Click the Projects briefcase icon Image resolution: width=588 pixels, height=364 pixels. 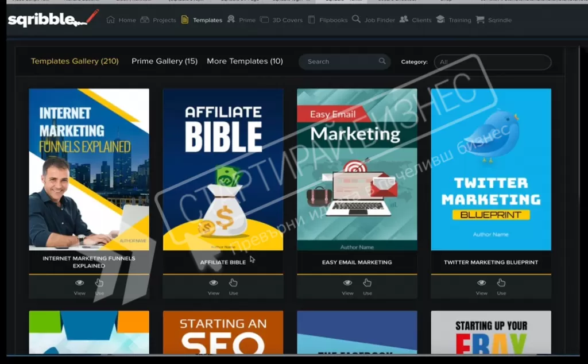145,20
